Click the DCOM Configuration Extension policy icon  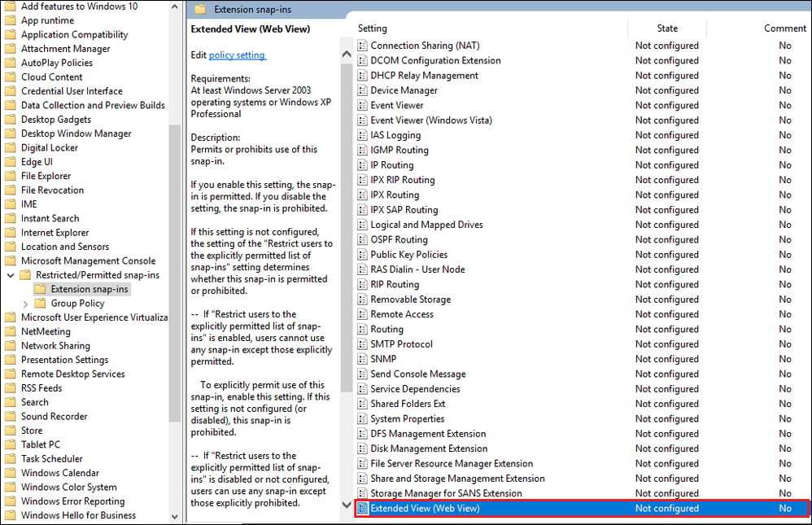pyautogui.click(x=363, y=60)
